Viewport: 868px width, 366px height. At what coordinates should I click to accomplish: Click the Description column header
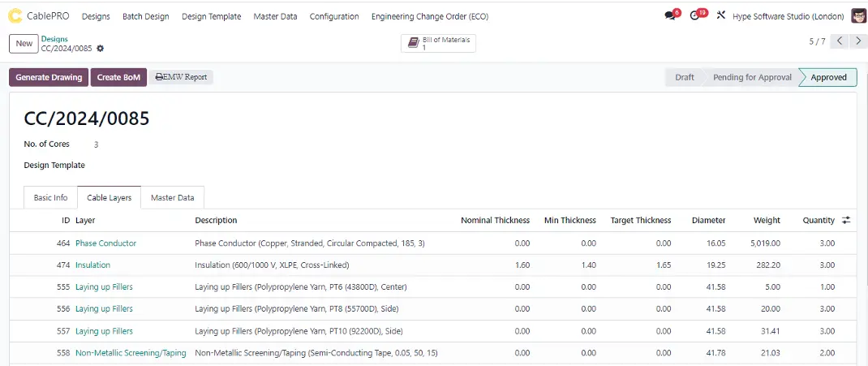216,221
